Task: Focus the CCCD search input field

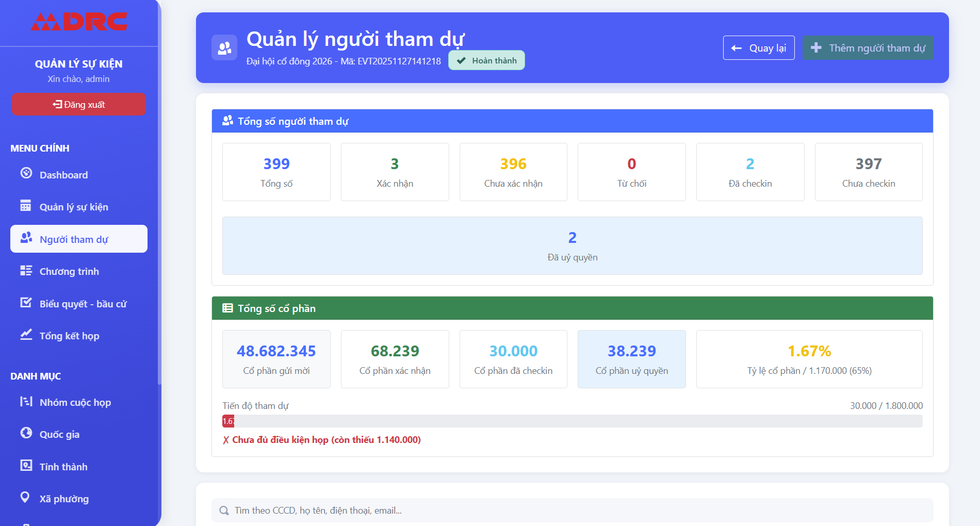Action: click(x=572, y=510)
